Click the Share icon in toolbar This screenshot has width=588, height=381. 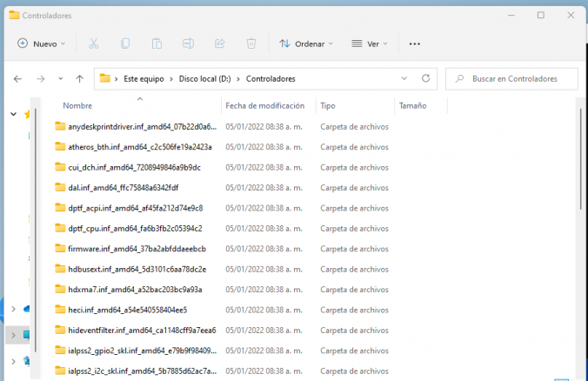(x=219, y=43)
